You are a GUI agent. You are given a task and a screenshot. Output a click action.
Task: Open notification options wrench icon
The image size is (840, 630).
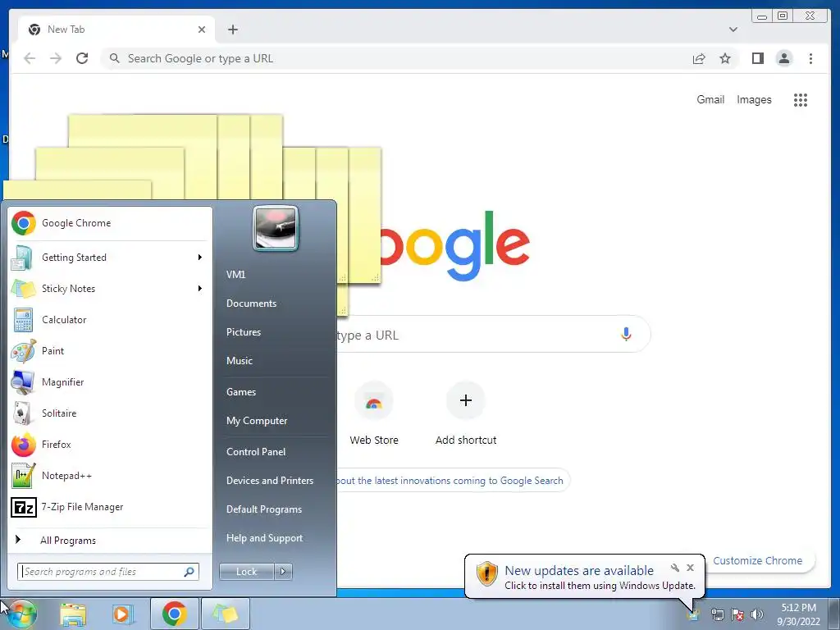[x=675, y=568]
